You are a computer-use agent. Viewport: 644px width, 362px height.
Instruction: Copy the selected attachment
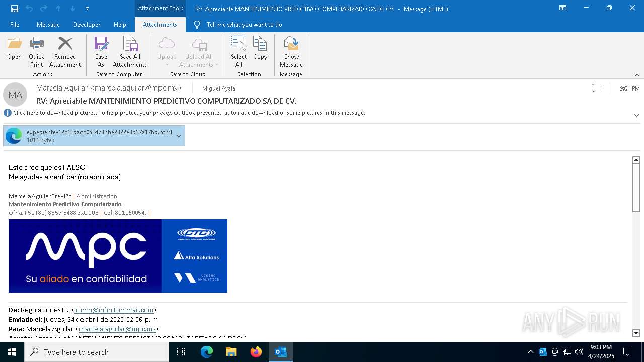(x=260, y=49)
